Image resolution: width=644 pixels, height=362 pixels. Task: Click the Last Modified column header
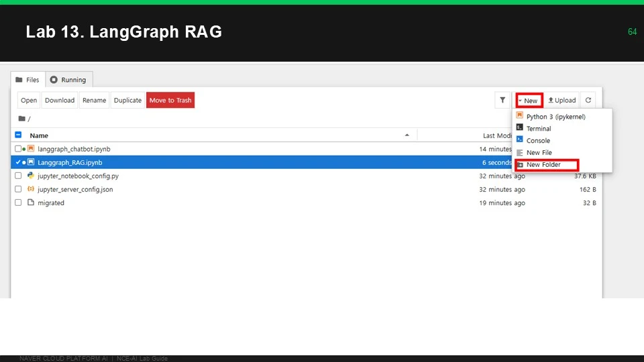(497, 135)
